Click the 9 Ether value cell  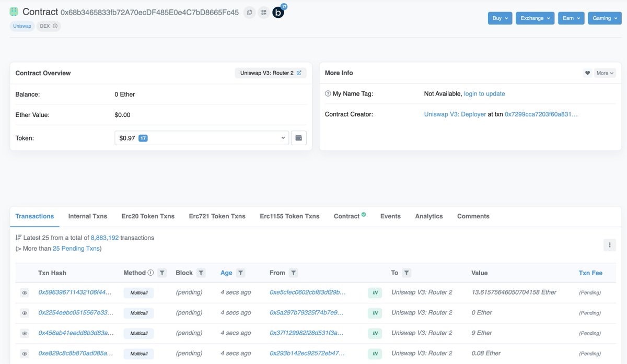point(482,333)
